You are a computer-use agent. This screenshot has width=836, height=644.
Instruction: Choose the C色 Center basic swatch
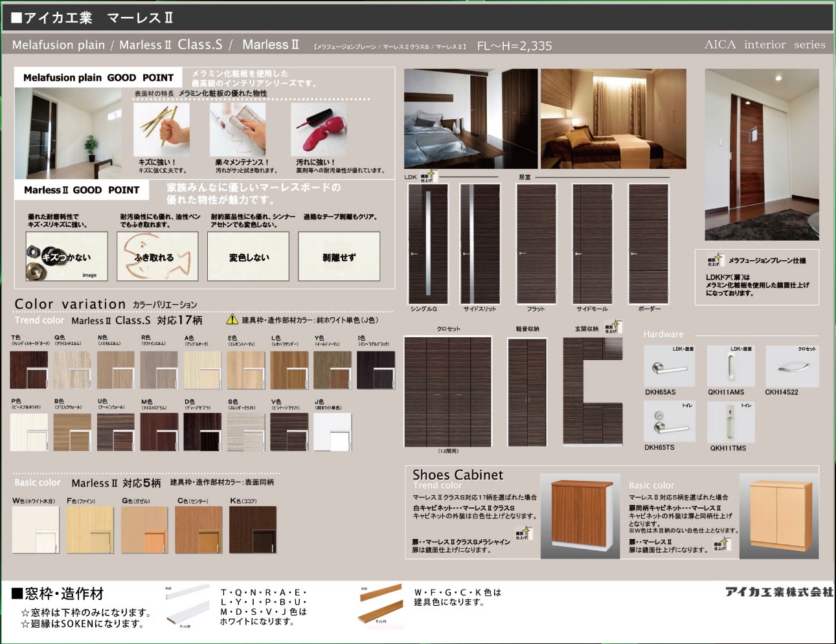[x=199, y=530]
